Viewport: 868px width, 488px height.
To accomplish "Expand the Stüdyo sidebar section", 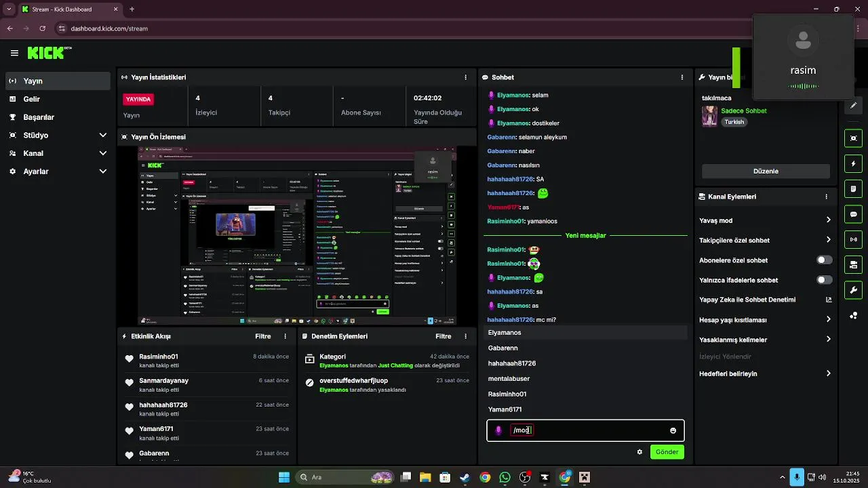I will tap(103, 135).
